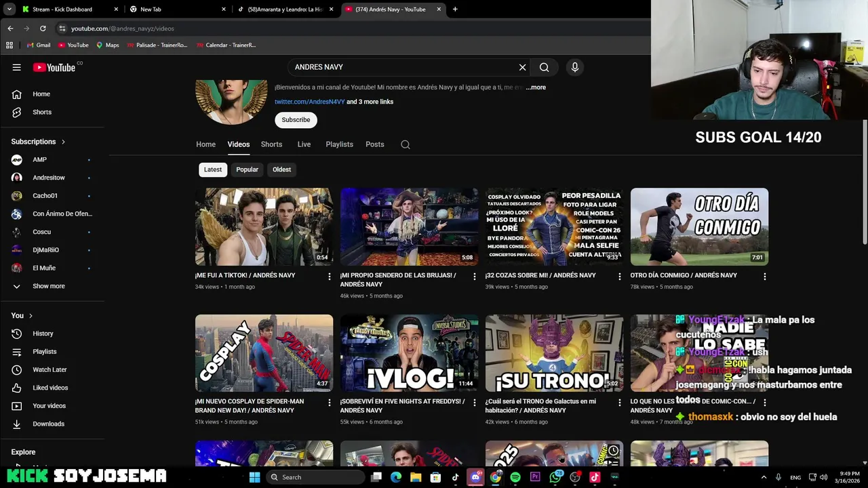Viewport: 868px width, 488px height.
Task: Open the AMP subscription channel
Action: point(53,160)
